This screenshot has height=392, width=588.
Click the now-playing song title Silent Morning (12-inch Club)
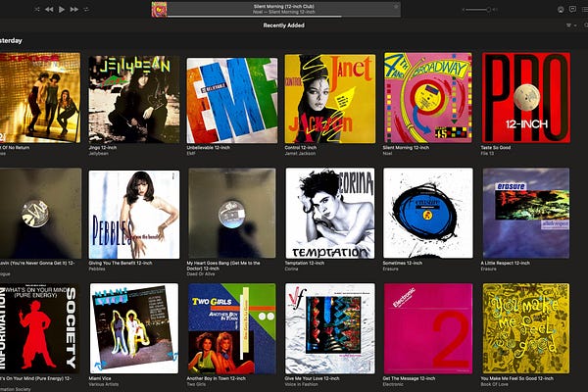[284, 7]
